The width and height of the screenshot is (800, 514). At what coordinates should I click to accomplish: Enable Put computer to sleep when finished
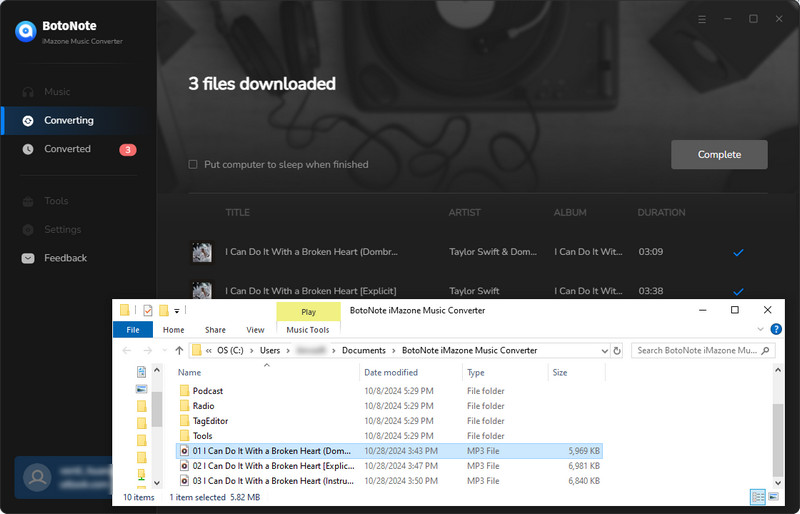click(193, 164)
